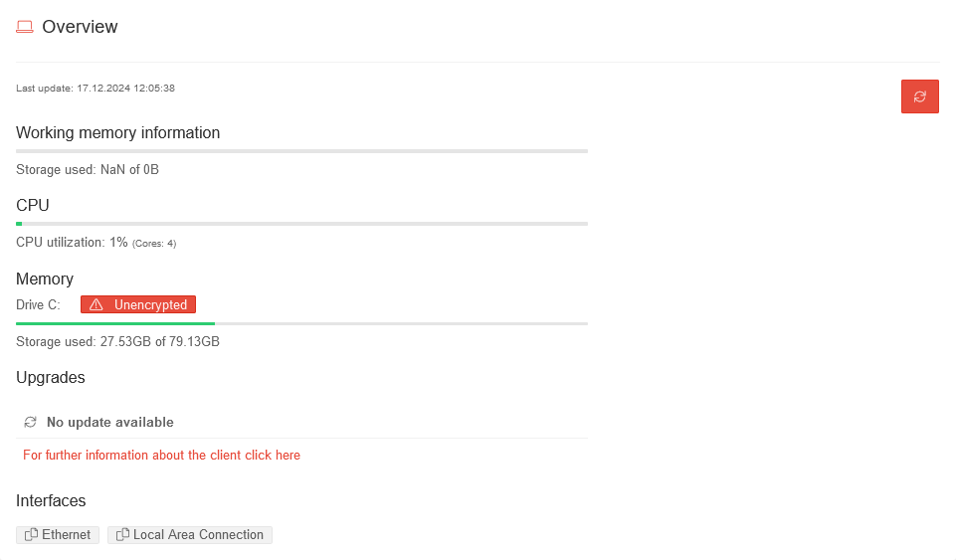This screenshot has height=560, width=956.
Task: Click the CPU utilization 1% text
Action: [73, 242]
